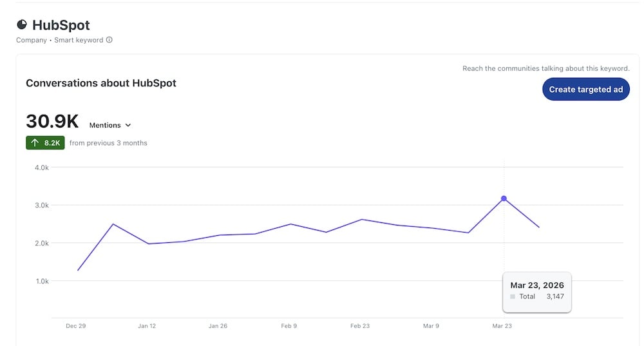The height and width of the screenshot is (346, 644).
Task: Click the info icon beside Smart keyword
Action: coord(109,40)
